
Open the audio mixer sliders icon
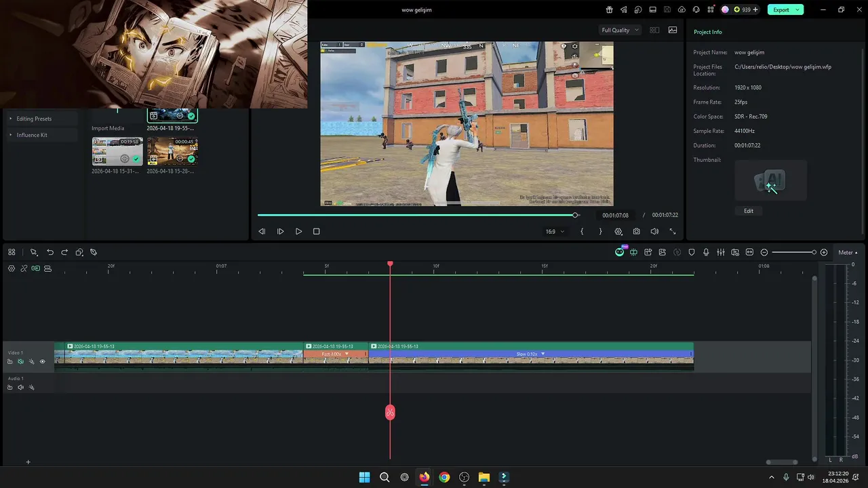(721, 252)
